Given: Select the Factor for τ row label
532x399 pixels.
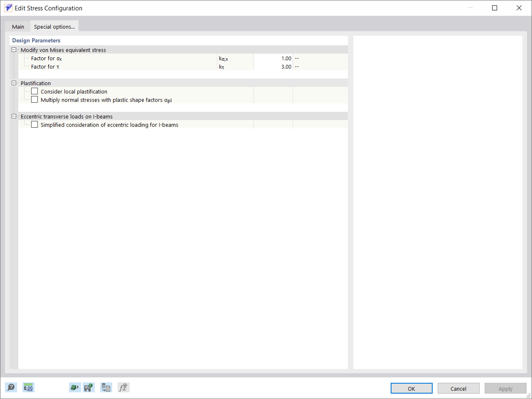Looking at the screenshot, I should pos(45,66).
